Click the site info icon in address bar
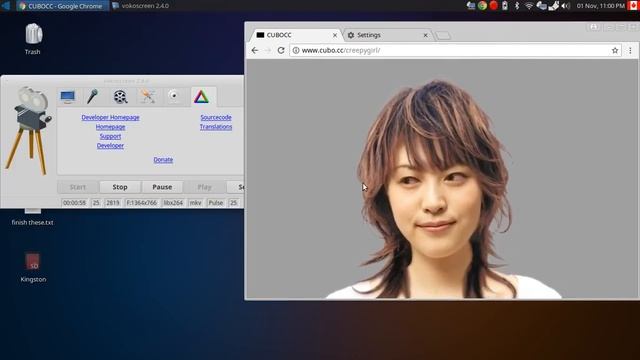 click(296, 50)
